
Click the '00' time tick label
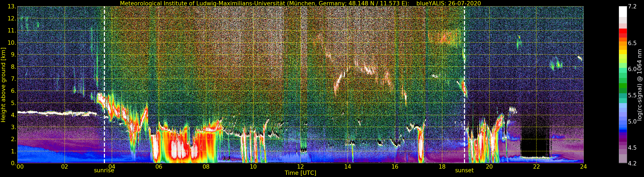[20, 167]
